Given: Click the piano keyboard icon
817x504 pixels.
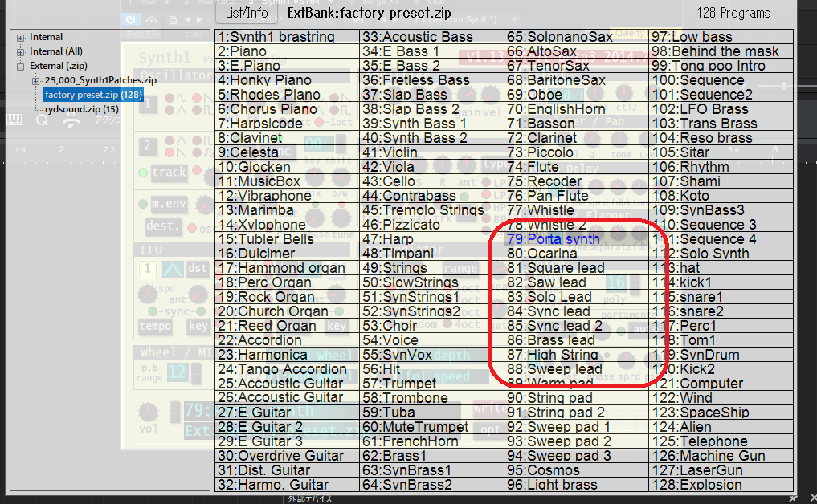Looking at the screenshot, I should click(x=14, y=120).
